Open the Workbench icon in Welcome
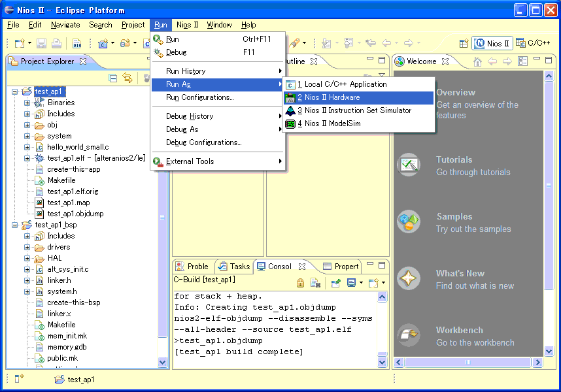This screenshot has height=392, width=561. [x=409, y=335]
